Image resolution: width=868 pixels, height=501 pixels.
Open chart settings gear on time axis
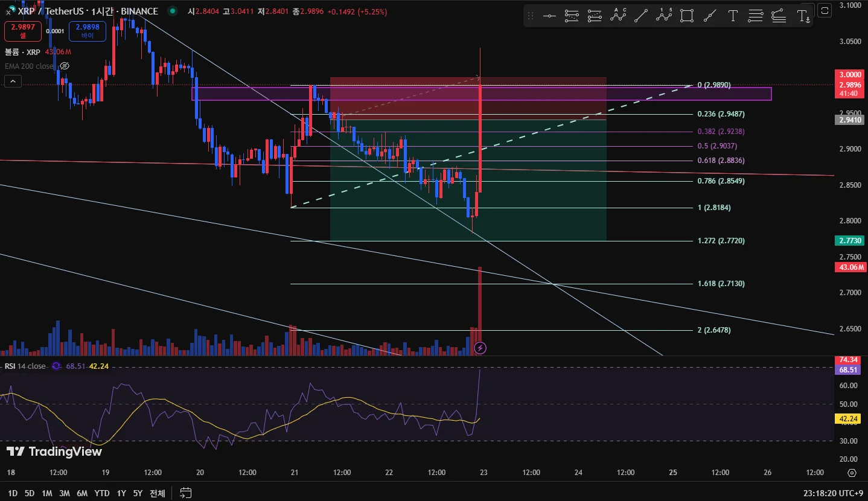click(852, 473)
